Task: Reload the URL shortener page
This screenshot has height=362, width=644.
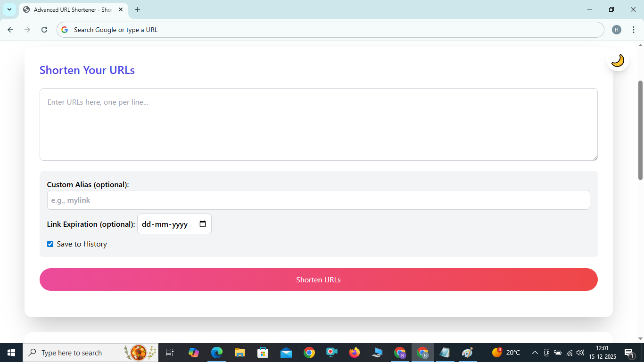Action: point(44,29)
